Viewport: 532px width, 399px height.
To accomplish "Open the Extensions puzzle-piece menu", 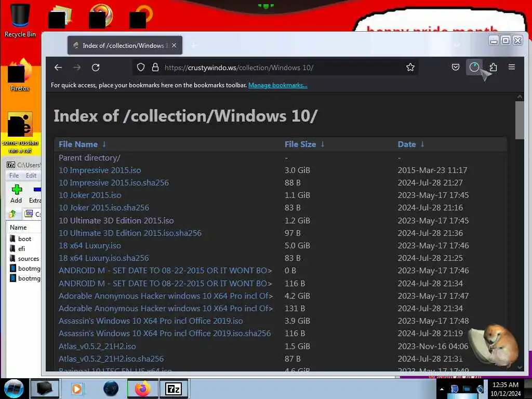I will click(x=493, y=67).
